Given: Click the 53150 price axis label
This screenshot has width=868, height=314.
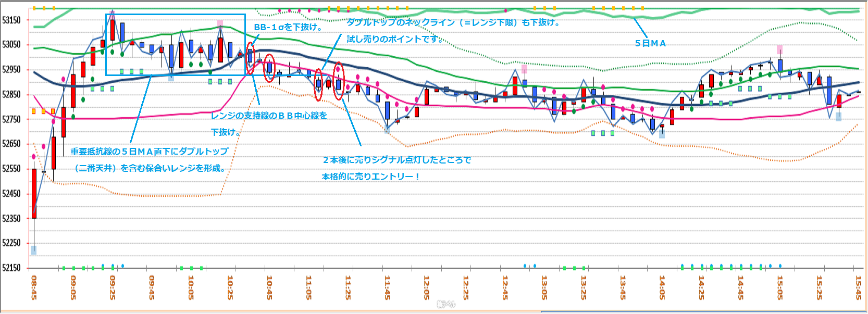Looking at the screenshot, I should [11, 20].
